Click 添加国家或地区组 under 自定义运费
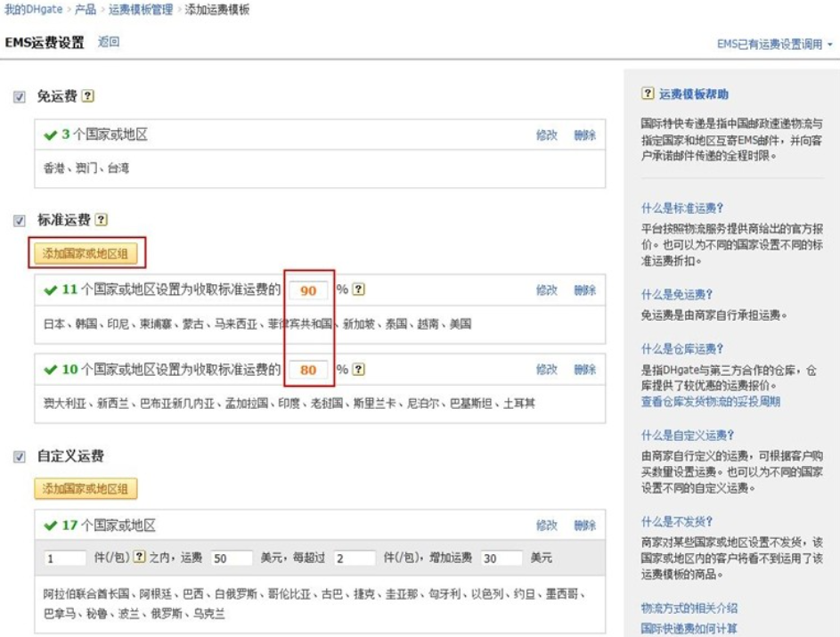The width and height of the screenshot is (840, 637). click(x=83, y=487)
